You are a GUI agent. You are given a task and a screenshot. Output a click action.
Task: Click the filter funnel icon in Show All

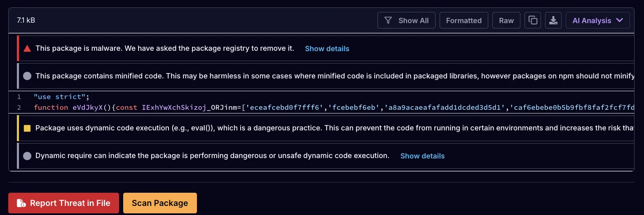[388, 20]
